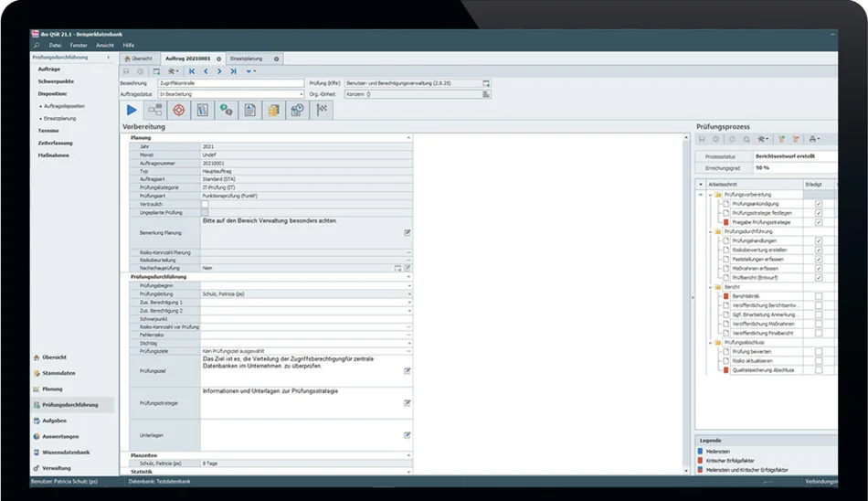Uncheck Erledigt for Freigabe Prüfungsstrategie
The image size is (868, 501).
click(819, 222)
